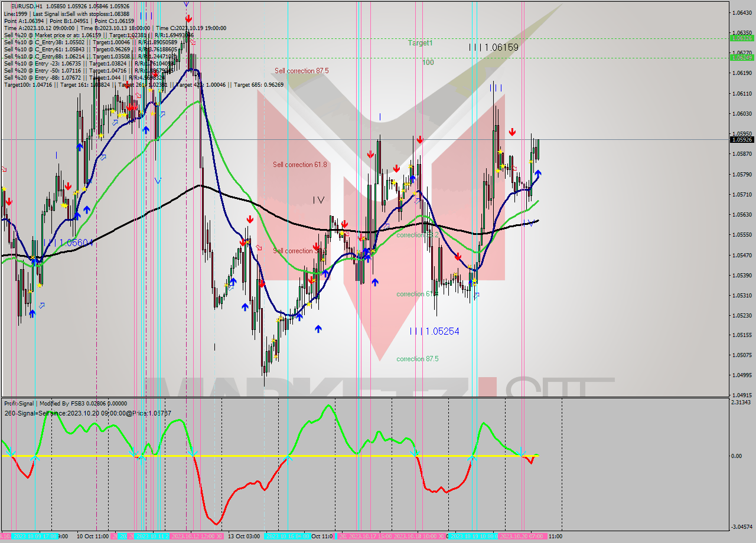Image resolution: width=756 pixels, height=543 pixels.
Task: Select the 'Sell %10 @ C_Entry88' row
Action: 90,56
